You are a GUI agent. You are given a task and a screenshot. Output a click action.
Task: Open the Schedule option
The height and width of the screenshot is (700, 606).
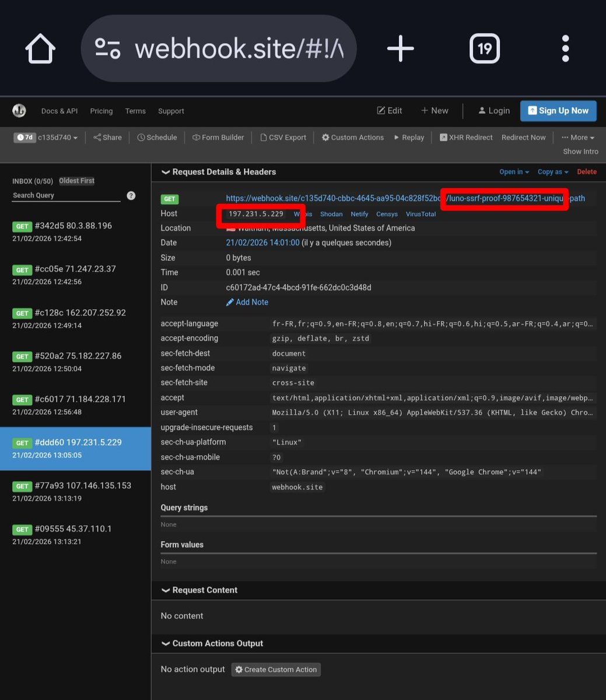[157, 138]
